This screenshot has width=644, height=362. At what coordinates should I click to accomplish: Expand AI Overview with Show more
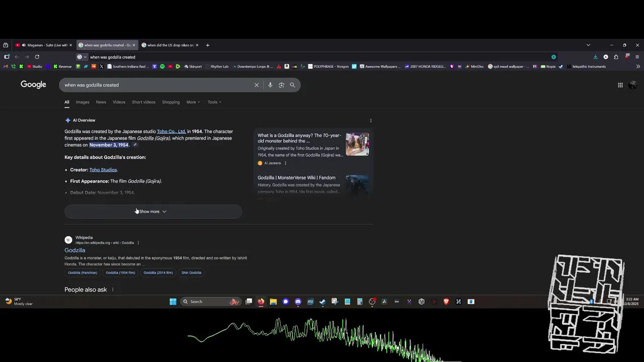tap(153, 212)
